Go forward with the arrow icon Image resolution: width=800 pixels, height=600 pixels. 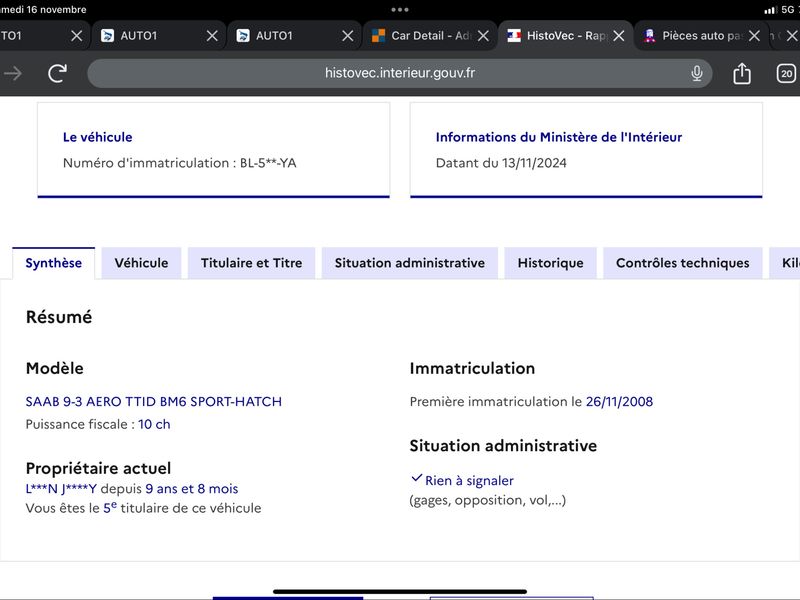pos(13,73)
